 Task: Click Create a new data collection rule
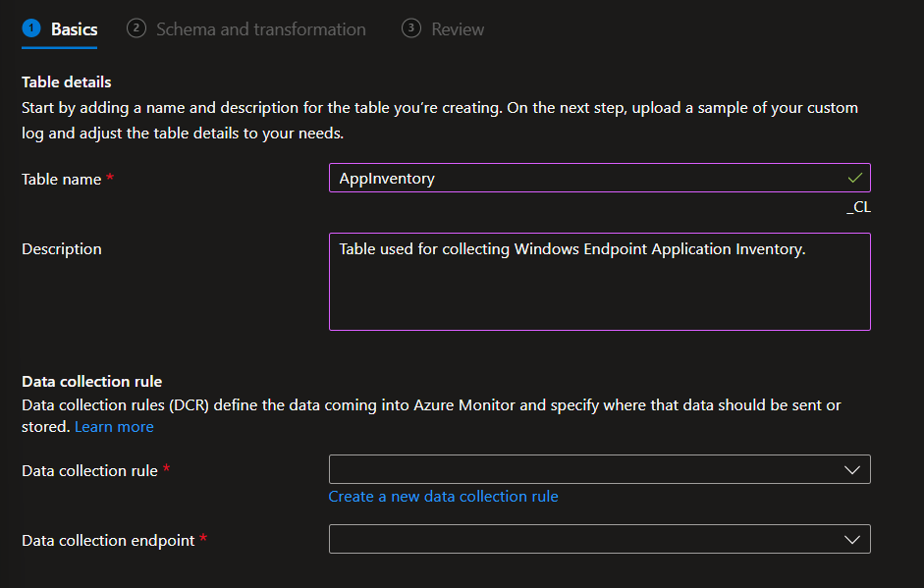tap(443, 497)
